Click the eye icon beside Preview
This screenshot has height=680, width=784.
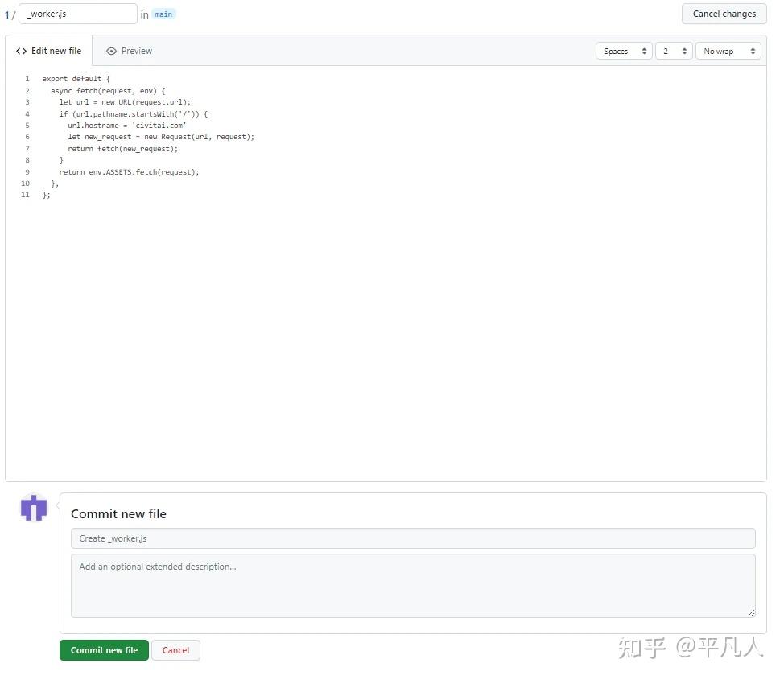[112, 51]
